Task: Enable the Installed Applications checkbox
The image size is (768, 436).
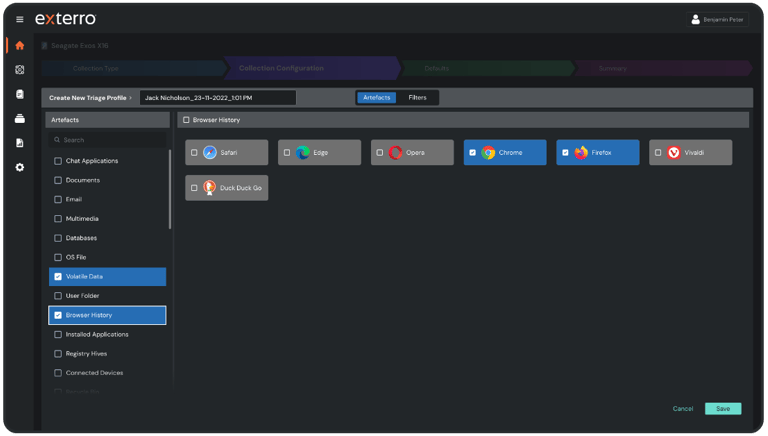Action: (x=58, y=335)
